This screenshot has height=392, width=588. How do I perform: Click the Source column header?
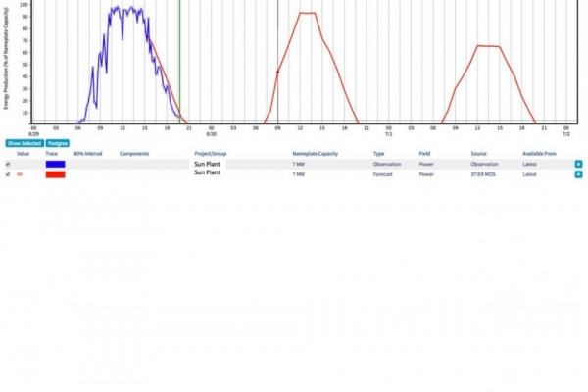click(x=478, y=154)
